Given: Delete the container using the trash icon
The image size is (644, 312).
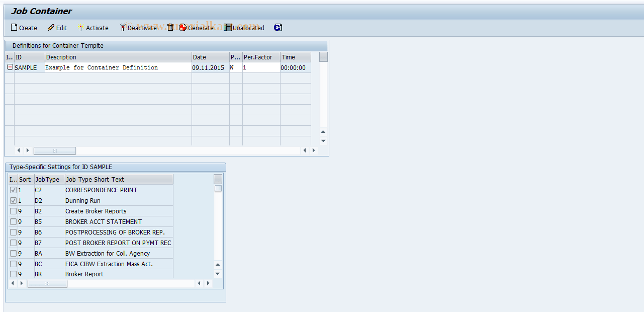Looking at the screenshot, I should pos(170,28).
